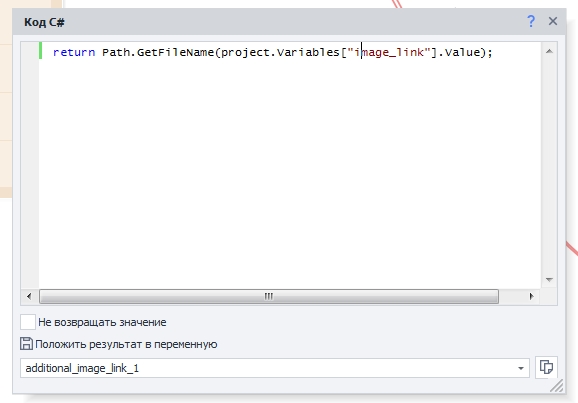Click the green change marker in the gutter
Viewport: 578px width, 403px height.
[x=40, y=51]
